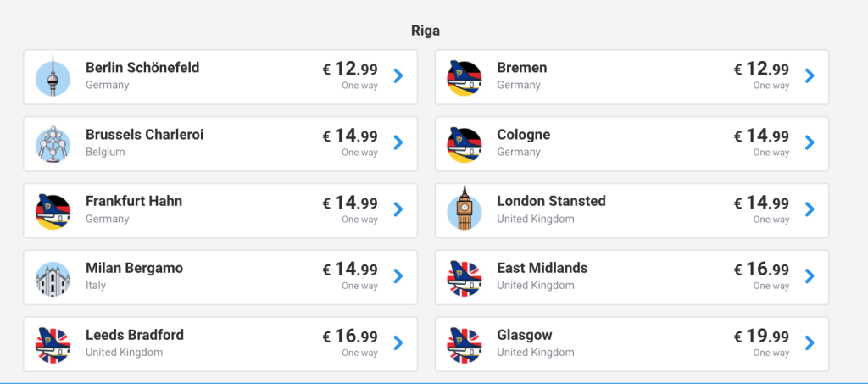Image resolution: width=868 pixels, height=384 pixels.
Task: Select the London Stansted destination name
Action: tap(551, 202)
